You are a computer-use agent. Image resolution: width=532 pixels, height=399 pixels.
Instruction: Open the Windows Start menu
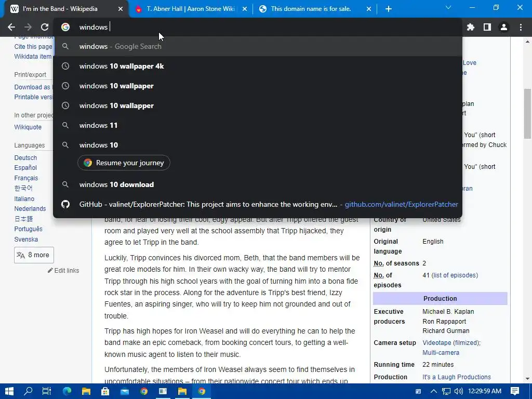tap(9, 391)
